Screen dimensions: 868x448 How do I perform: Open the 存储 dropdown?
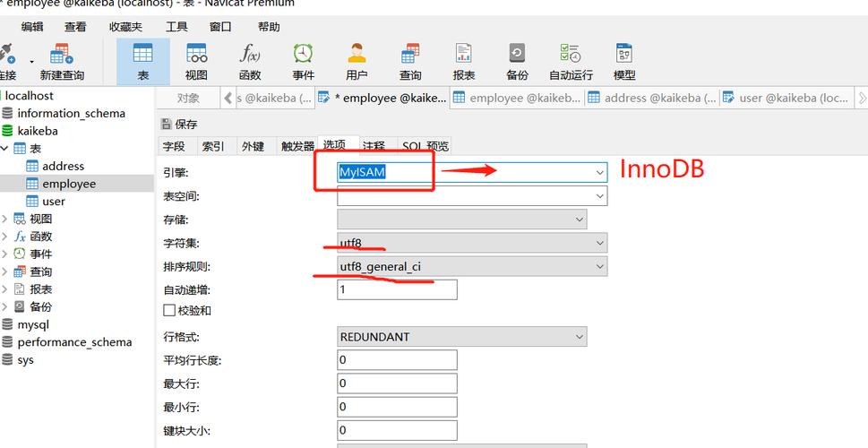[x=580, y=220]
